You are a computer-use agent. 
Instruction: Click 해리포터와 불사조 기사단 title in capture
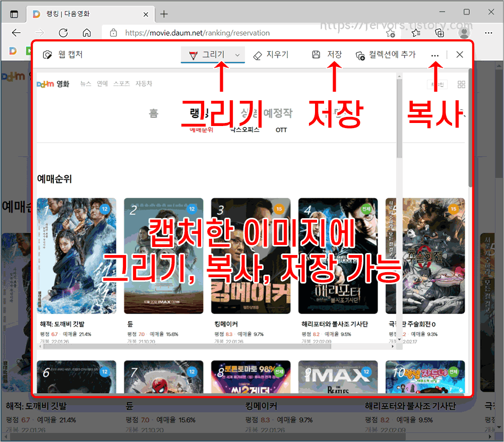[335, 324]
